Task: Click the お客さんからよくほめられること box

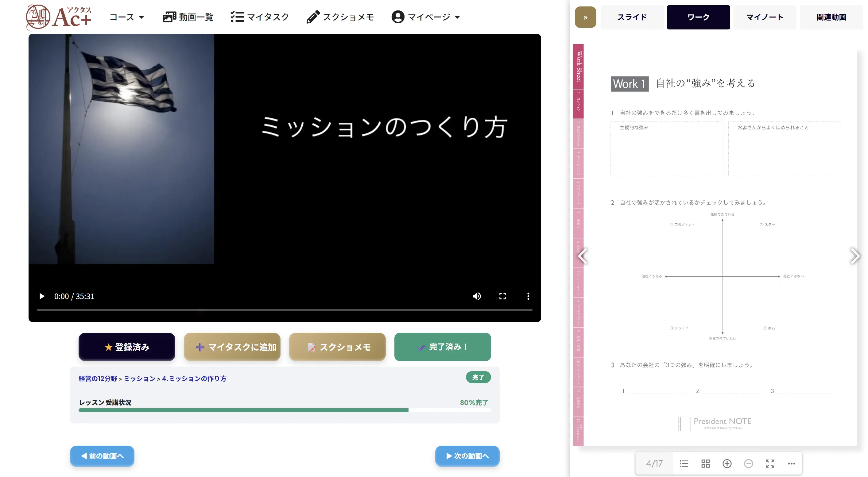Action: click(x=785, y=148)
